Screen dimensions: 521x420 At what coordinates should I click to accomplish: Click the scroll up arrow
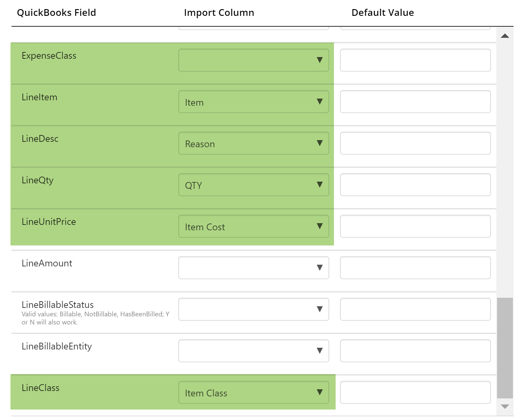(x=504, y=35)
